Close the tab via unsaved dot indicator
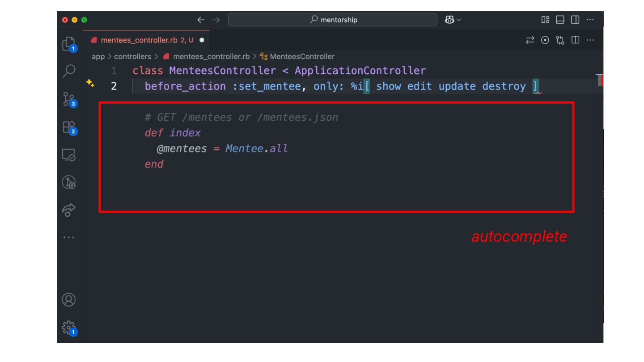 (x=201, y=40)
